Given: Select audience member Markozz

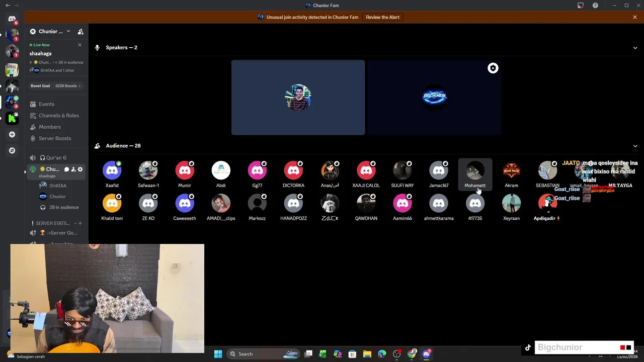Looking at the screenshot, I should tap(257, 207).
